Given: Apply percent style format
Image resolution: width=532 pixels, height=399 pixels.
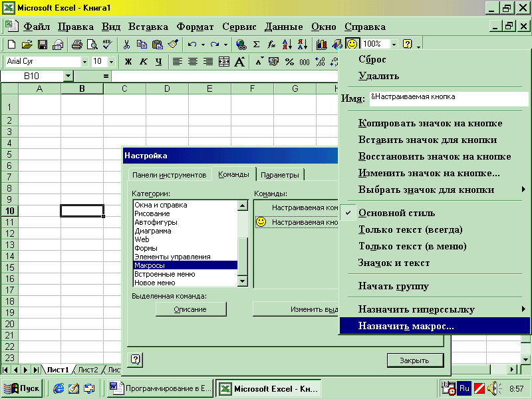Looking at the screenshot, I should point(289,62).
